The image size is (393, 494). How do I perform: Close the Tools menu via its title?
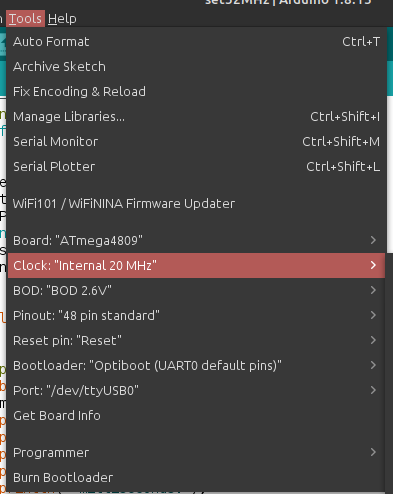point(25,19)
